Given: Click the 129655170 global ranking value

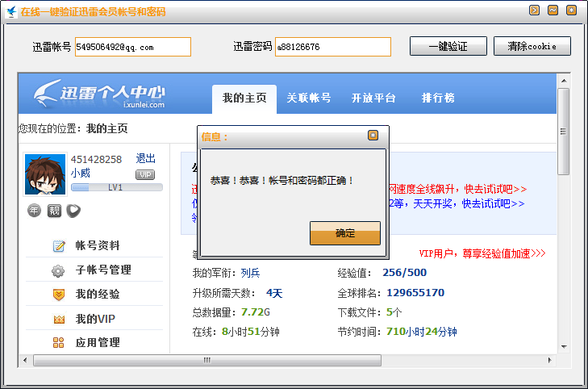Looking at the screenshot, I should pos(415,293).
